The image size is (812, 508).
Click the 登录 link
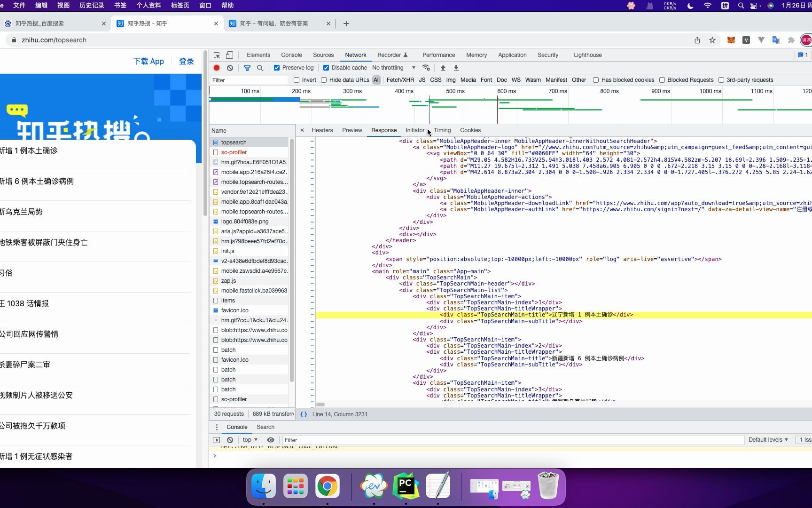tap(187, 61)
